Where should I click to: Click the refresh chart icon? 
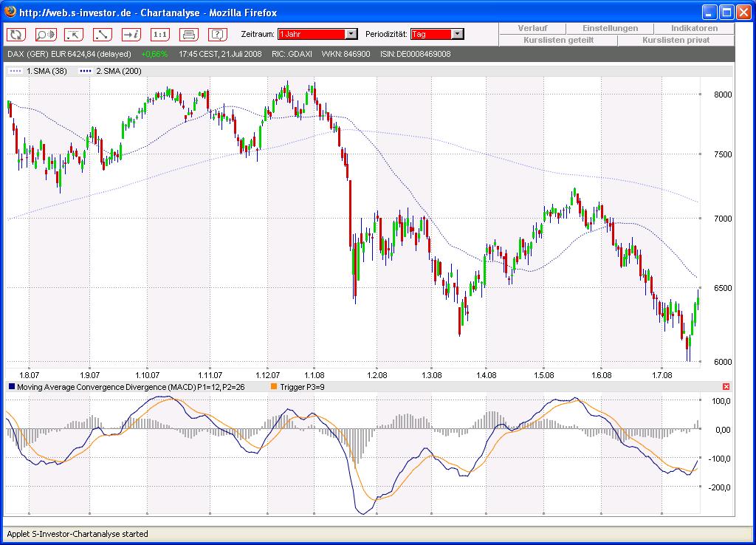click(x=16, y=34)
